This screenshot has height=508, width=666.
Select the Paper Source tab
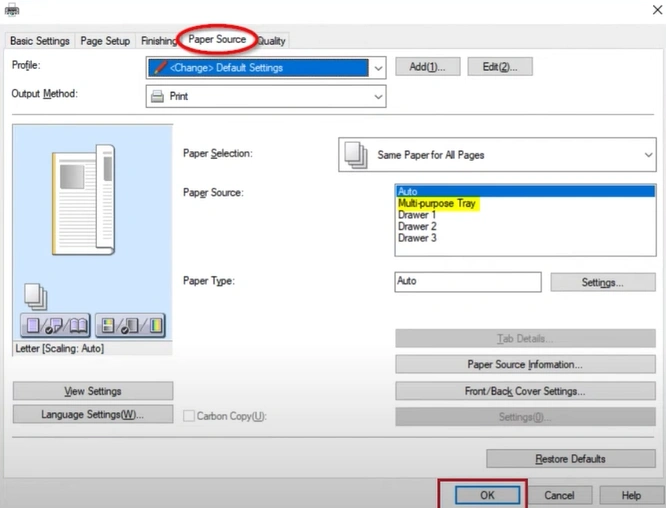(x=217, y=39)
